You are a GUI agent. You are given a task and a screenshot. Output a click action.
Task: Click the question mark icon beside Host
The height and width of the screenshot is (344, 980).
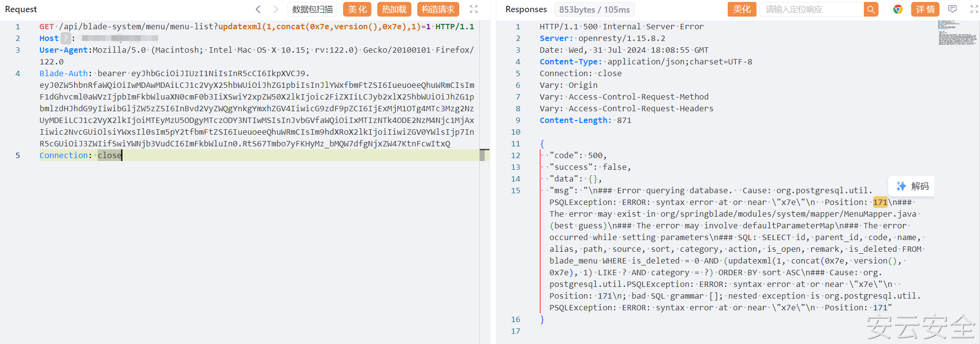66,38
